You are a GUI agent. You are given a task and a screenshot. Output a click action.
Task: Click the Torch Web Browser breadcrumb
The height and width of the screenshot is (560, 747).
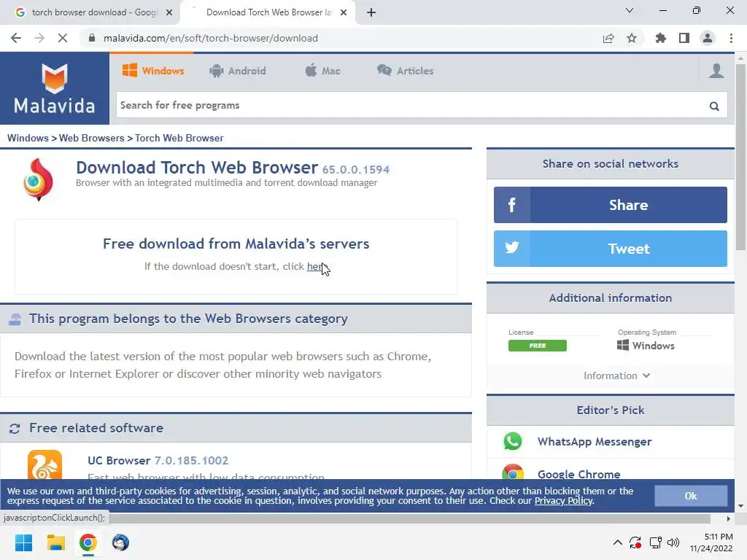179,138
